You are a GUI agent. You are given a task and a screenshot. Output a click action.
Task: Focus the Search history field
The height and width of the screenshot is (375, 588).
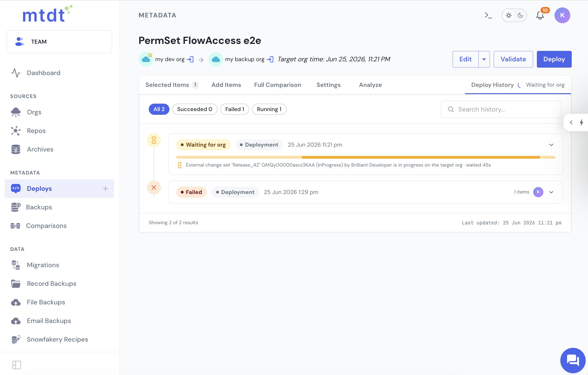coord(501,109)
